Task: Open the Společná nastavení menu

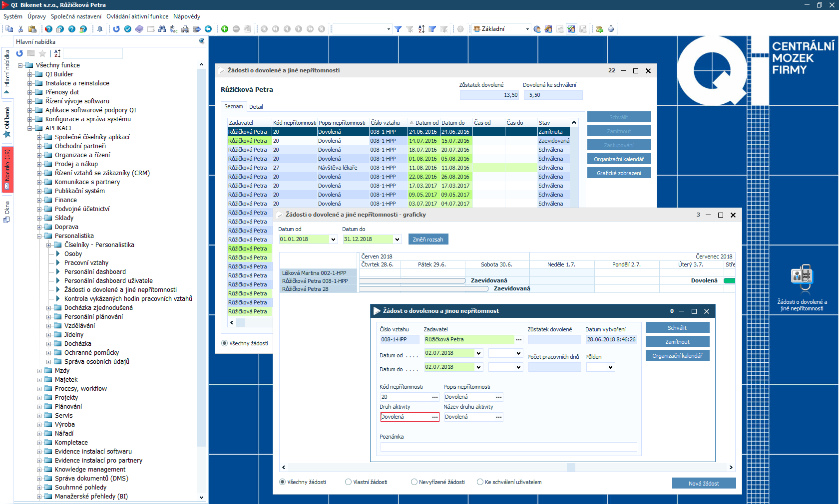Action: [x=76, y=16]
